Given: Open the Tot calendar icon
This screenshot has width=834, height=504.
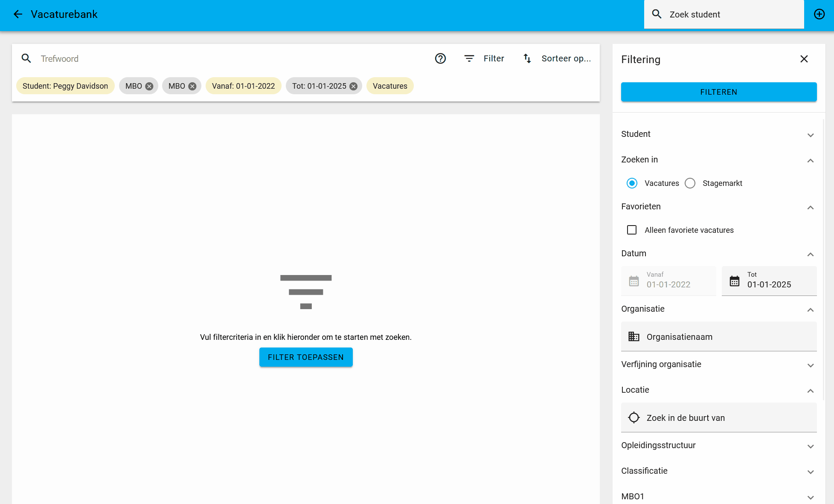Looking at the screenshot, I should coord(735,281).
